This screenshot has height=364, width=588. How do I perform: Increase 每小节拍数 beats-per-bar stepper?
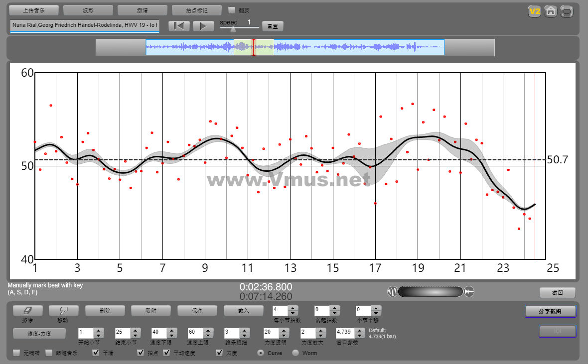293,308
